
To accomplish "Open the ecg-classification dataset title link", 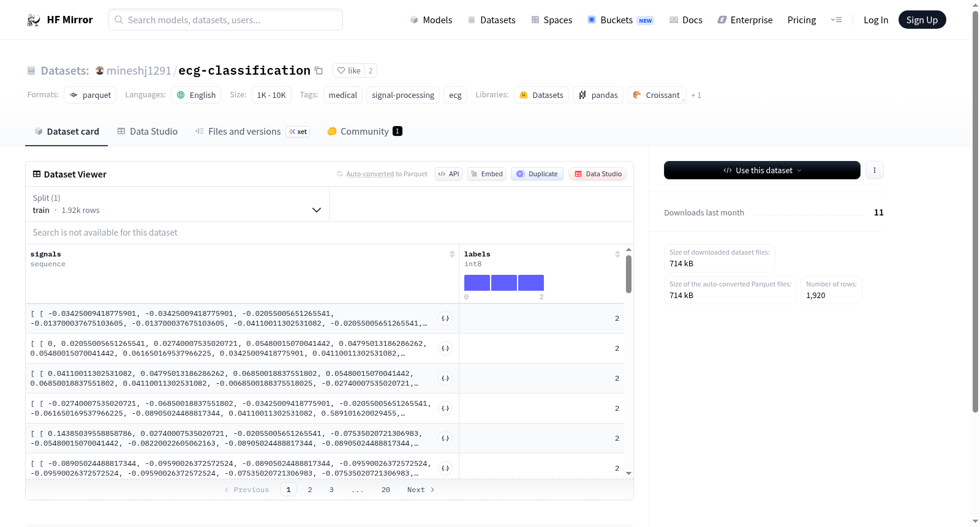I will [x=244, y=70].
